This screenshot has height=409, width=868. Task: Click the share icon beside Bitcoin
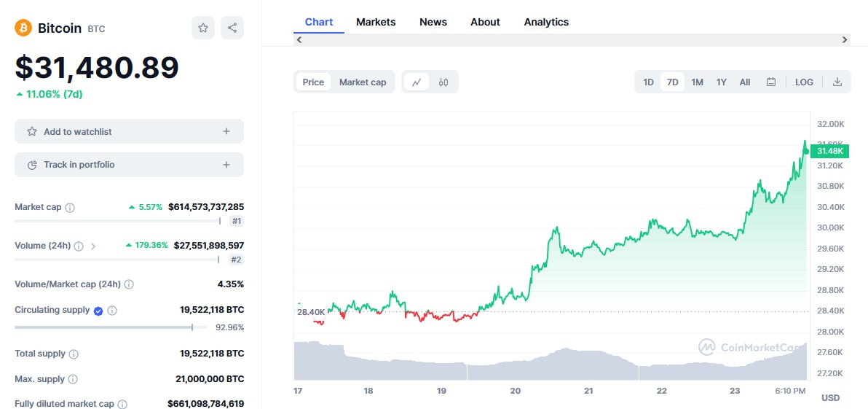tap(232, 28)
